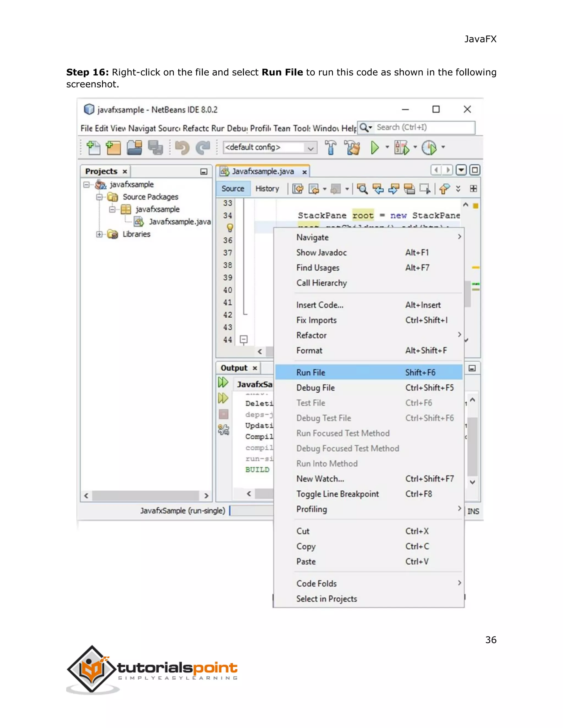Toggle Highlight Search icon in editor toolbar

[409, 189]
